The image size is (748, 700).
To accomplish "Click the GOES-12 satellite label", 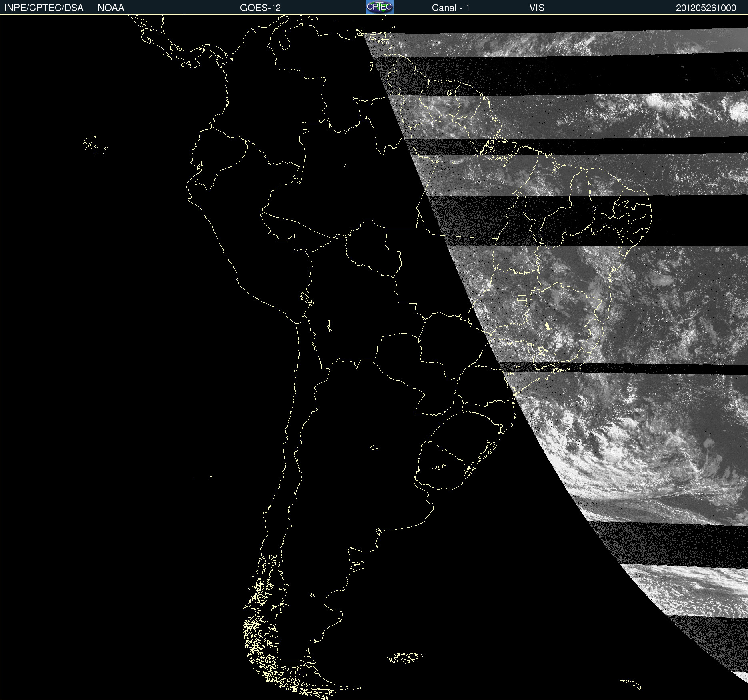I will [x=260, y=8].
